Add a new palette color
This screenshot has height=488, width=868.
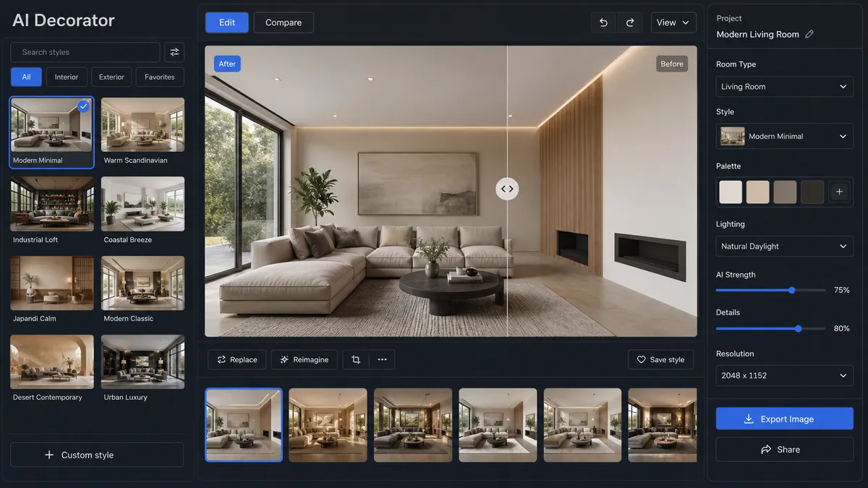[x=839, y=192]
